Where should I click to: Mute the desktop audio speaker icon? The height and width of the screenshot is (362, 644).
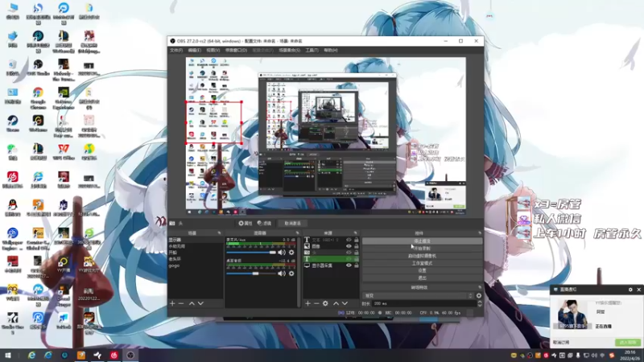(281, 274)
